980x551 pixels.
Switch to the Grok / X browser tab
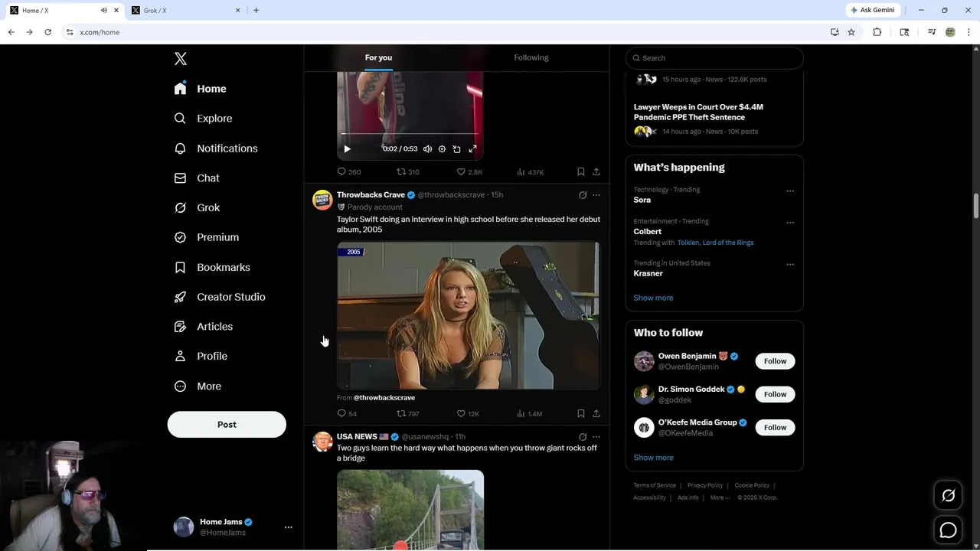coord(185,11)
